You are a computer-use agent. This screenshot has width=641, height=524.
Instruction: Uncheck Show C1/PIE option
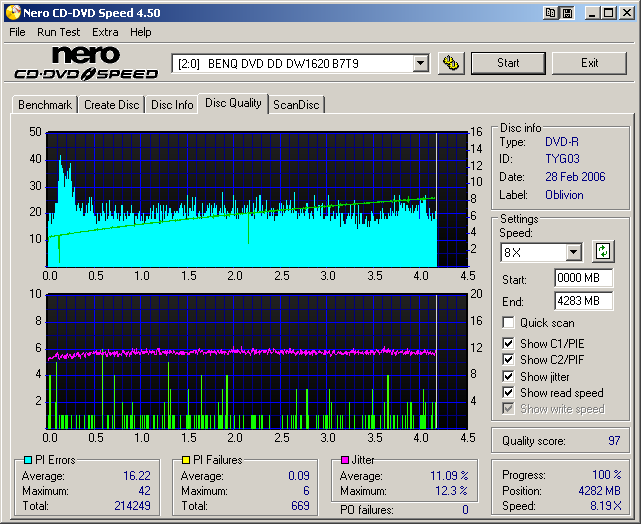coord(509,345)
